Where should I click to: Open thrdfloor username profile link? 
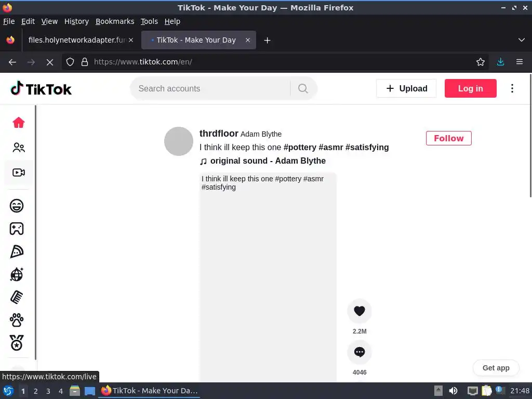pos(219,134)
